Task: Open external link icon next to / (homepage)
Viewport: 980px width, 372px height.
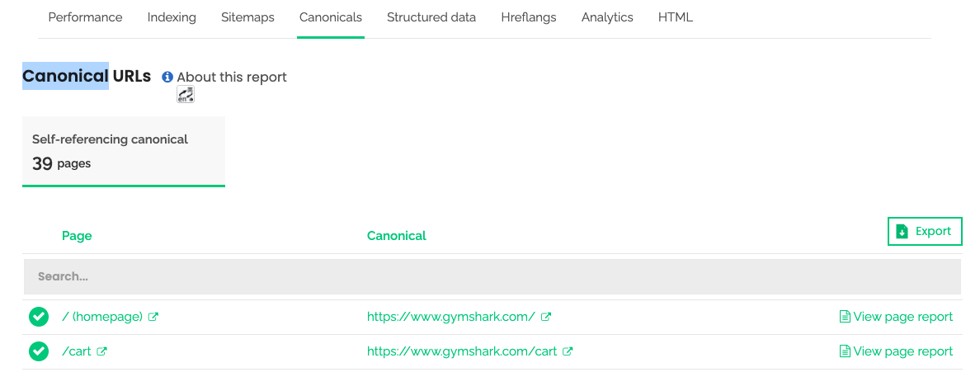Action: [153, 317]
